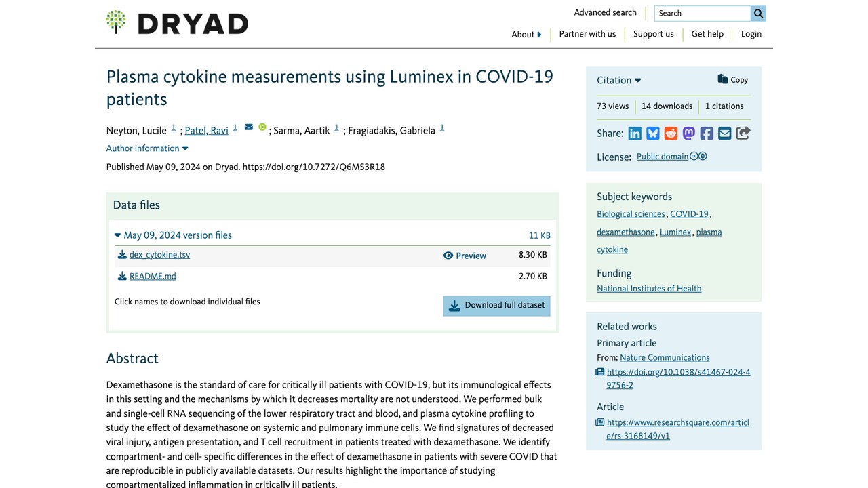Click the article icon beside the ResearchSquare link
The height and width of the screenshot is (488, 868).
(x=599, y=422)
